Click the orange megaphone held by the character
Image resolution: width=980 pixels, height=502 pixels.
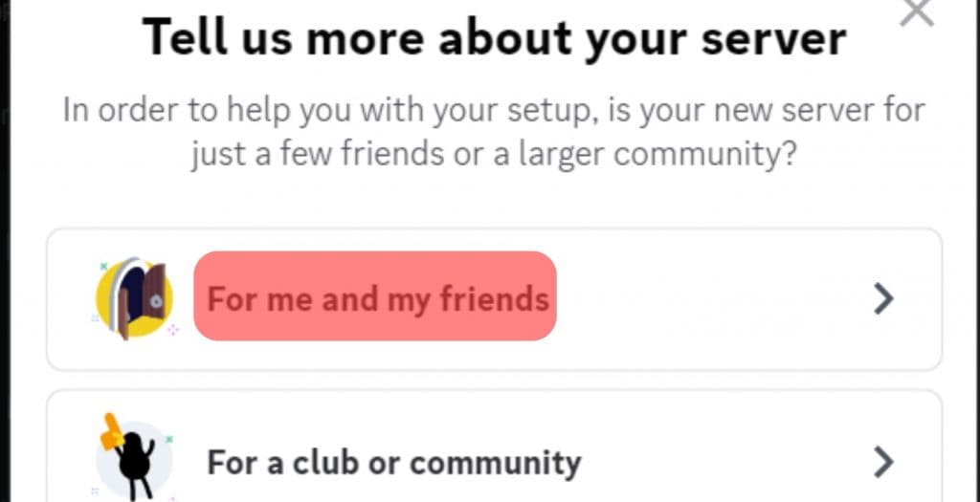111,432
